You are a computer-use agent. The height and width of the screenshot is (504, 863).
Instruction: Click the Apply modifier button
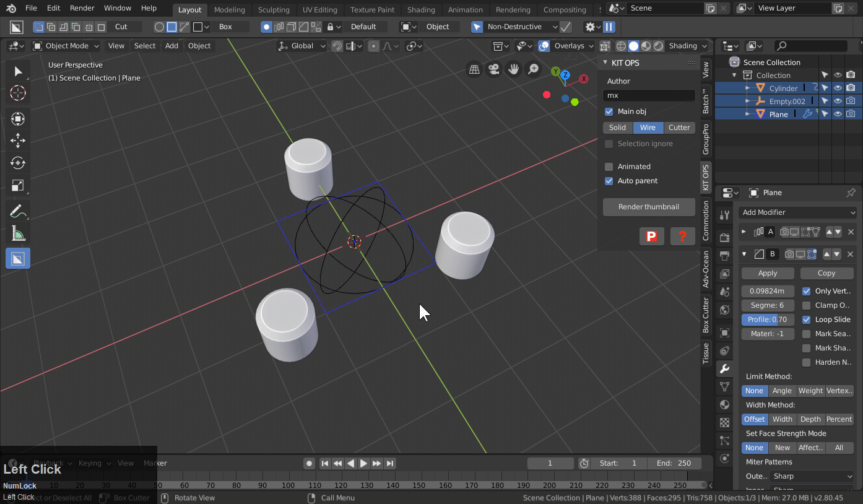pyautogui.click(x=768, y=273)
